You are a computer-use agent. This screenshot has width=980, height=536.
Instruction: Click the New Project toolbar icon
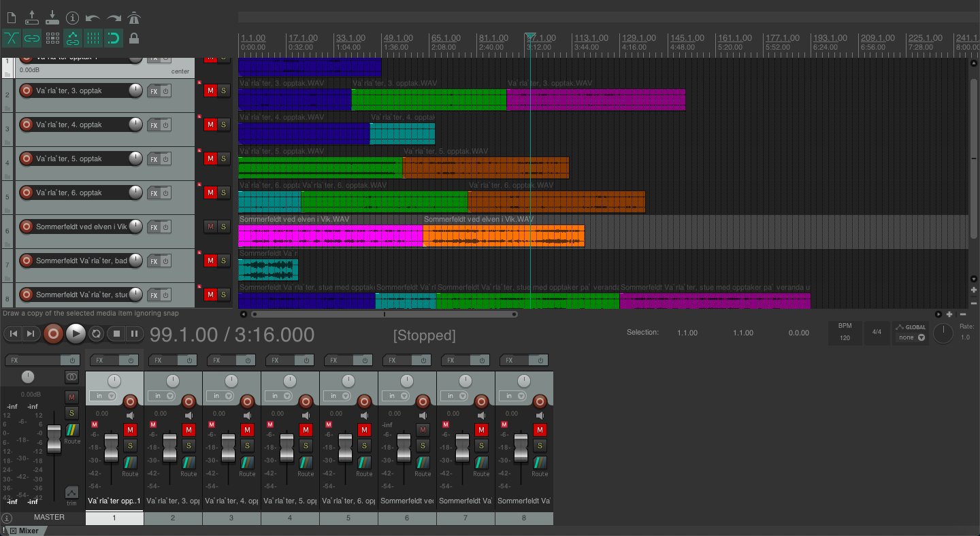11,18
